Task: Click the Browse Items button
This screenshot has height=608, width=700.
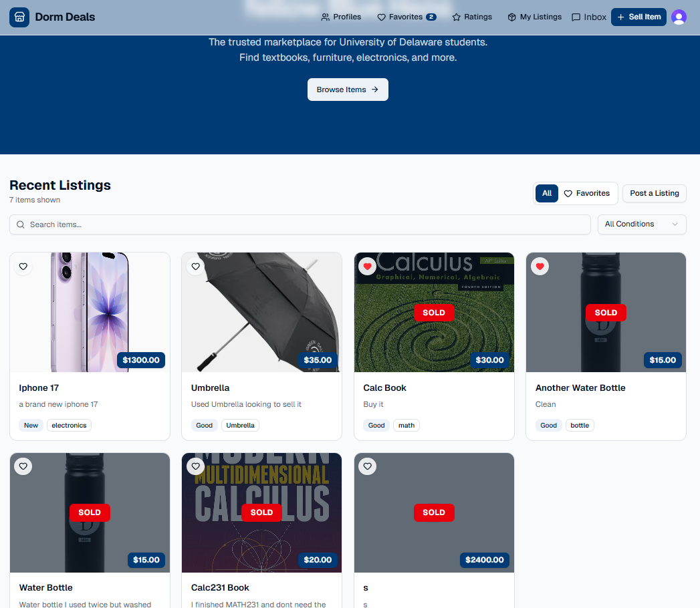Action: pos(348,90)
